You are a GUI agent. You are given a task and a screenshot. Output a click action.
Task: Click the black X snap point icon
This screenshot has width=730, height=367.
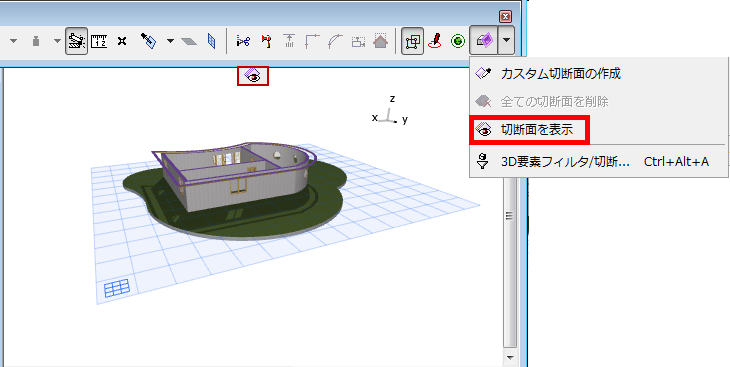click(x=122, y=41)
